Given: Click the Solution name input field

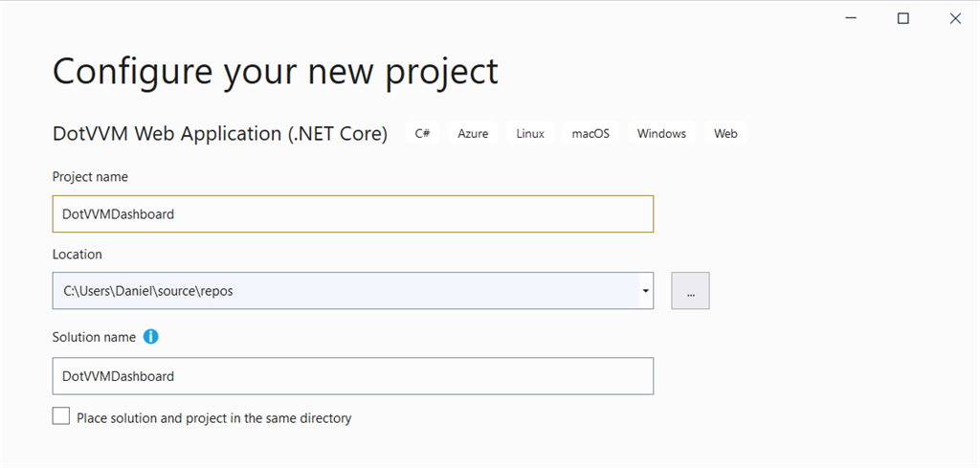Looking at the screenshot, I should (x=353, y=376).
